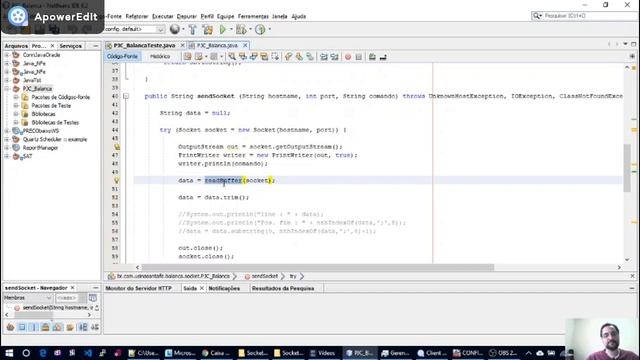Click the stop macro recording icon
The width and height of the screenshot is (640, 360).
358,57
